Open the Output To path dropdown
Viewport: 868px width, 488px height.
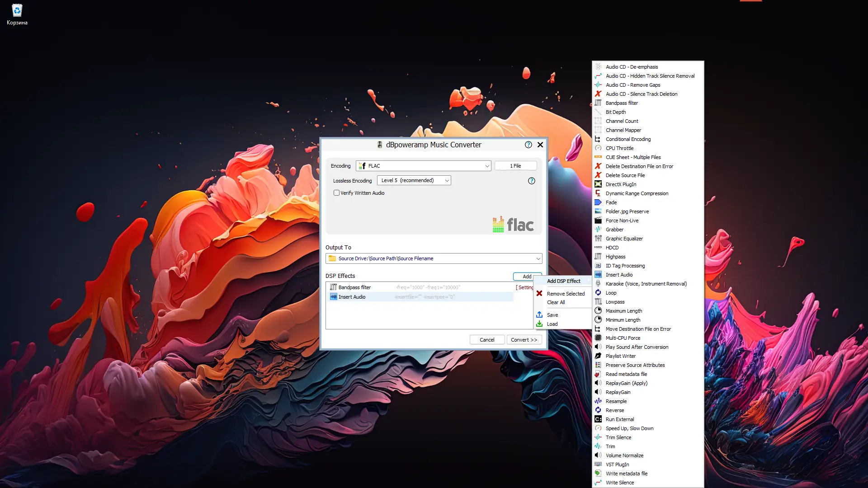pyautogui.click(x=538, y=258)
